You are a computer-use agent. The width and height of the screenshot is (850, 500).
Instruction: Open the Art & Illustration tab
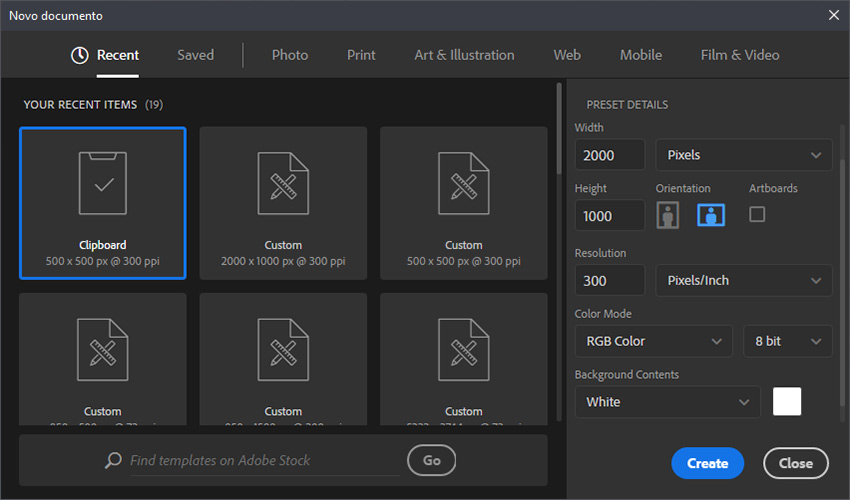465,55
